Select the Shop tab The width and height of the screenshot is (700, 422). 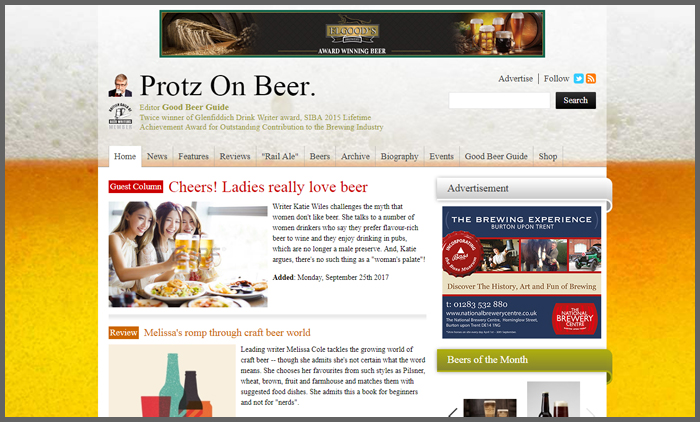click(x=548, y=156)
